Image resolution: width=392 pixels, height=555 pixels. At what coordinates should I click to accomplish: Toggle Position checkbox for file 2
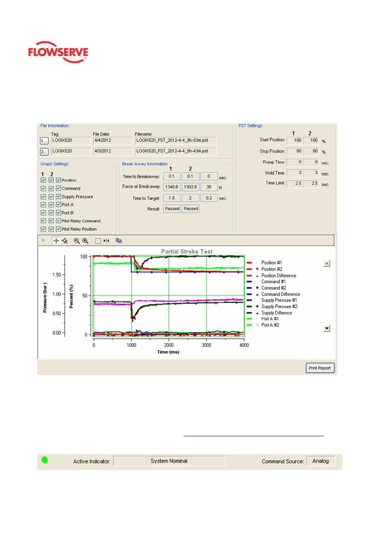pyautogui.click(x=51, y=180)
